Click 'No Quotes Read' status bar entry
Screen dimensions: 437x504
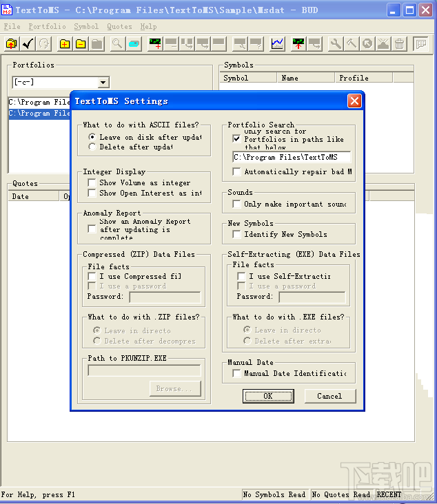coord(341,494)
